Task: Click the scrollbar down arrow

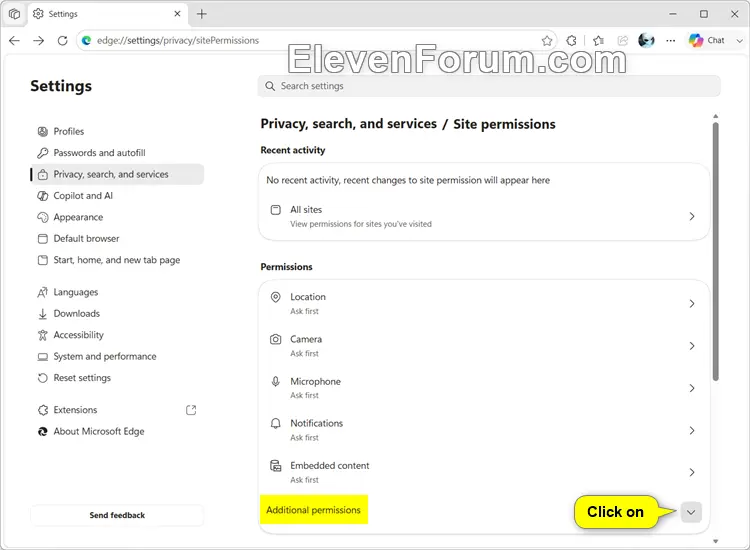Action: point(716,541)
